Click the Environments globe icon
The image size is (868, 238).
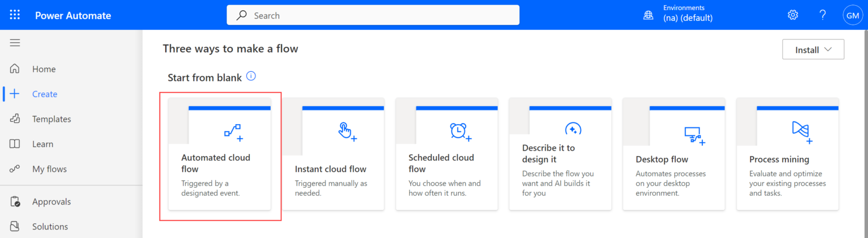[x=648, y=15]
